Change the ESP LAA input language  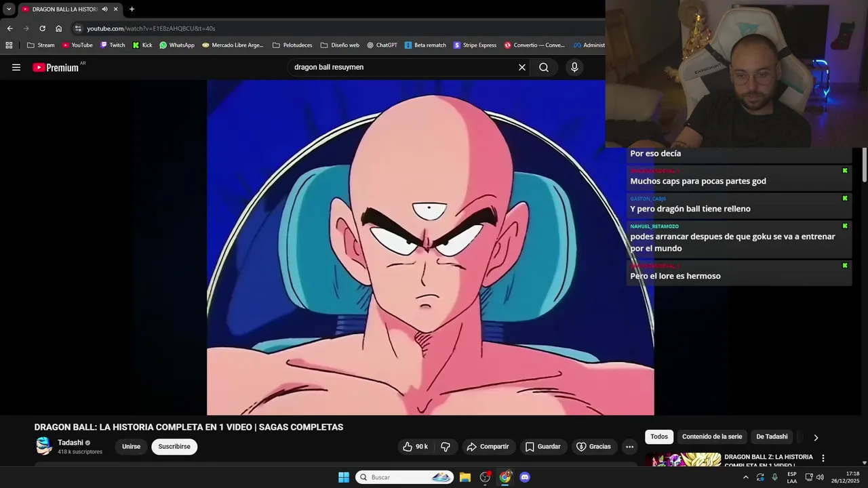791,477
